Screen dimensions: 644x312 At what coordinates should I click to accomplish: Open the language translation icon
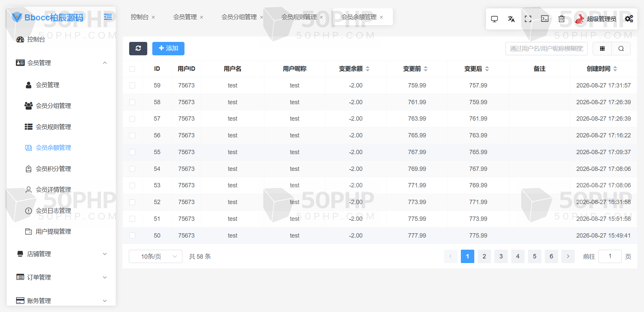point(511,19)
